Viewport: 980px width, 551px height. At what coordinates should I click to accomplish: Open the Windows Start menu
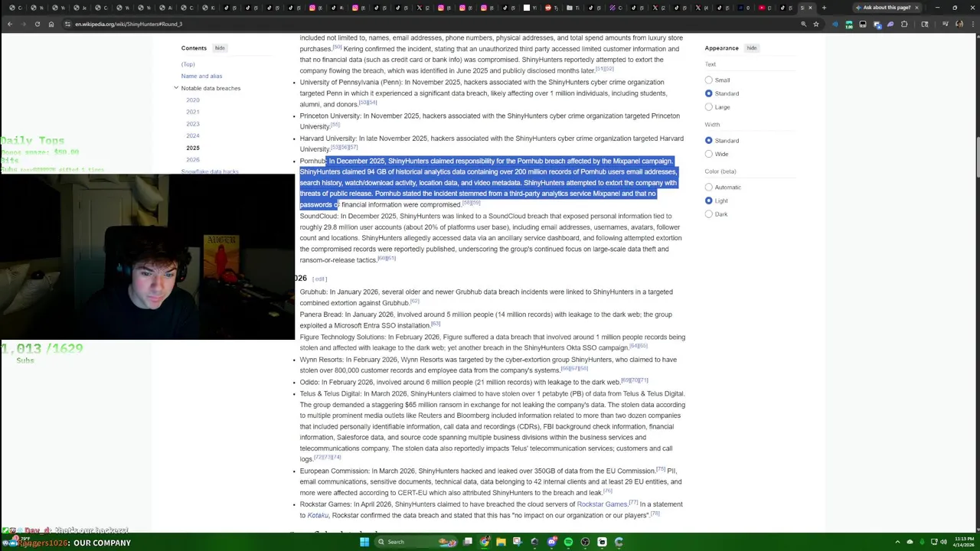point(364,542)
